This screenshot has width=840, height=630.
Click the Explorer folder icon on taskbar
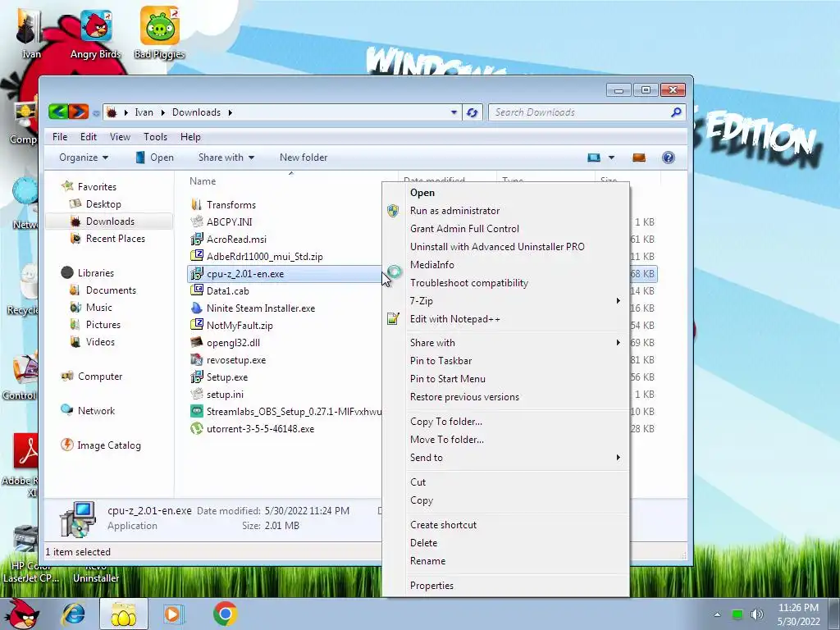tap(123, 614)
